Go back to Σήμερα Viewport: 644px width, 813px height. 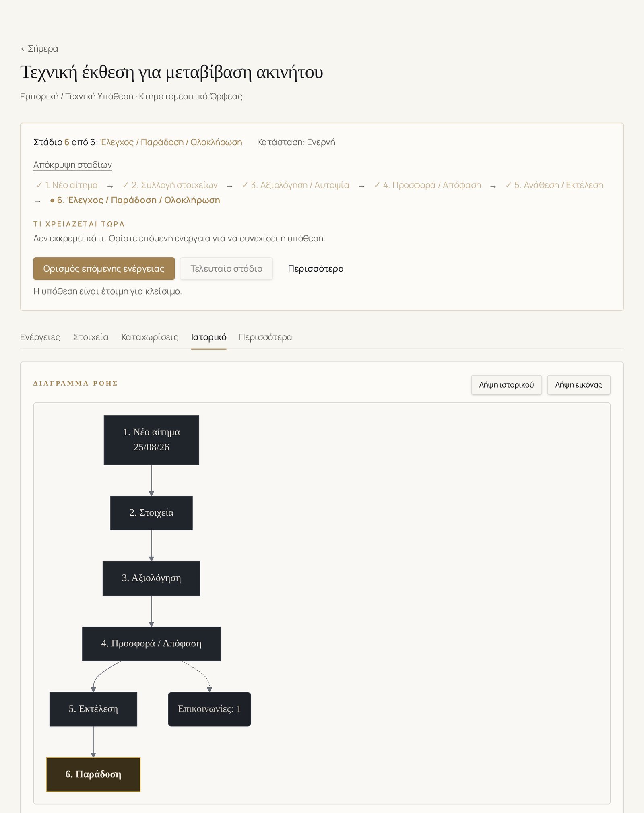pyautogui.click(x=39, y=49)
